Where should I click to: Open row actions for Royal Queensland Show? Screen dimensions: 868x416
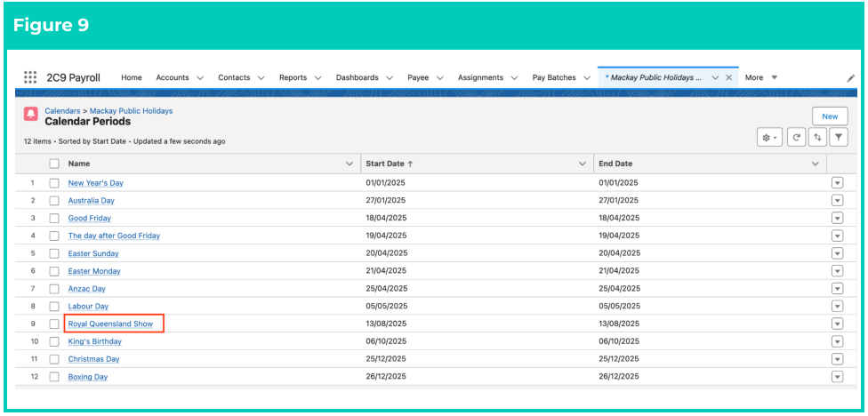837,324
